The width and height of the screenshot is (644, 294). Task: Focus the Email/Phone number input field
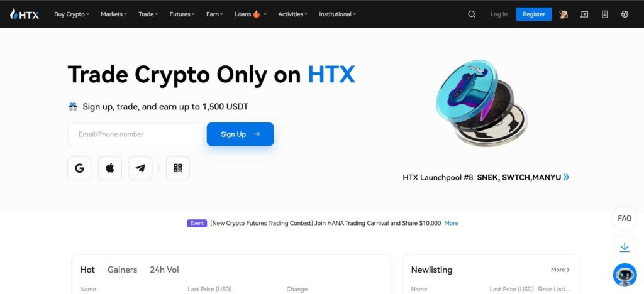point(136,134)
